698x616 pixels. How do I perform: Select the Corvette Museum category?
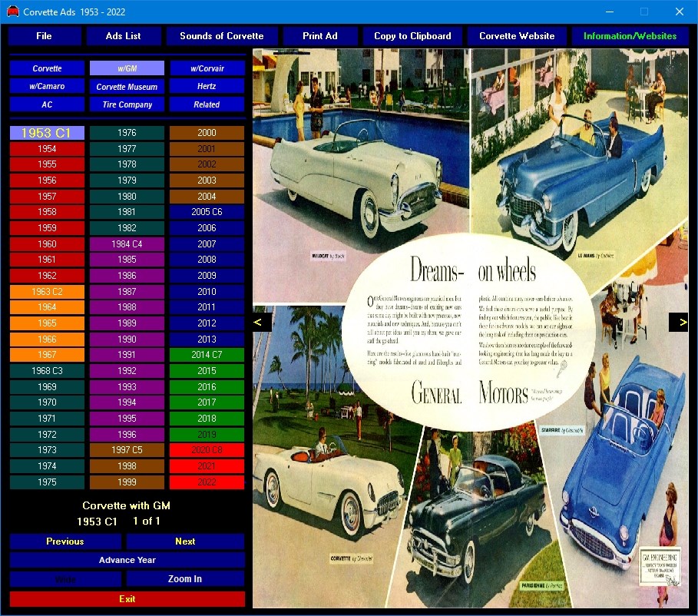point(127,87)
